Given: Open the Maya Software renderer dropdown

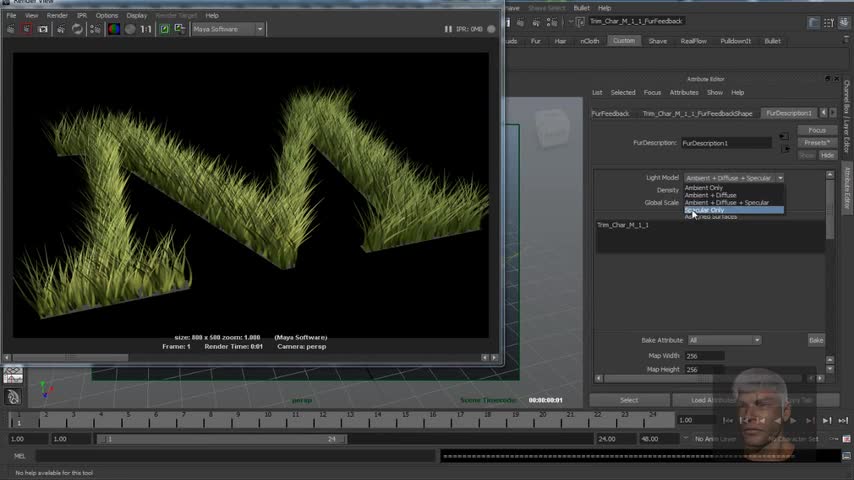Looking at the screenshot, I should tap(228, 29).
